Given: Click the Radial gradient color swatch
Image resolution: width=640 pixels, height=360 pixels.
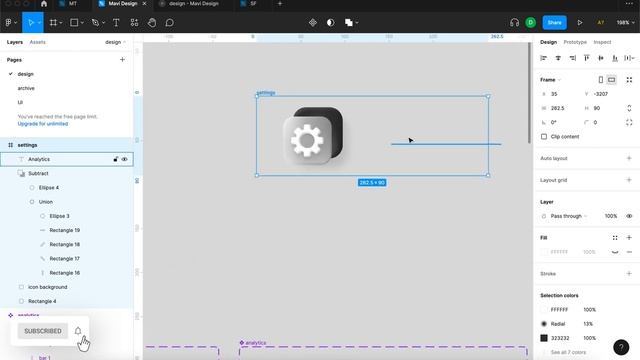Looking at the screenshot, I should (x=544, y=324).
